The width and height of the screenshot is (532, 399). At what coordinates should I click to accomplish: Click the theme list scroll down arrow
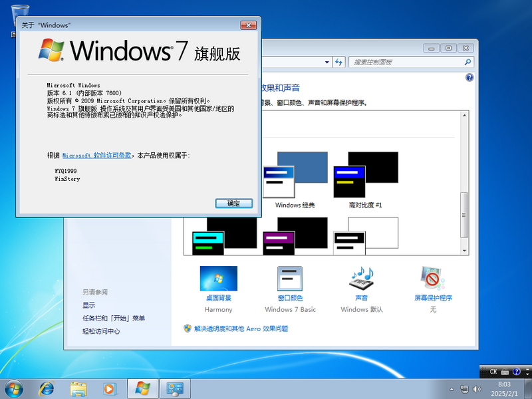tap(464, 251)
